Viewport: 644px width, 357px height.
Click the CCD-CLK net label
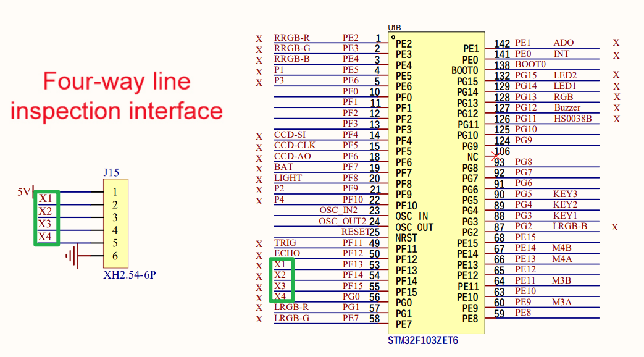(295, 145)
